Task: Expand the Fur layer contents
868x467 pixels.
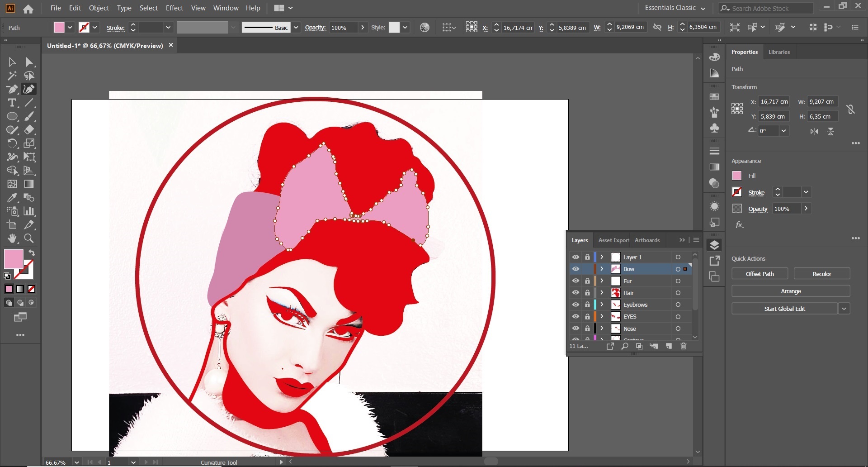Action: click(x=602, y=281)
